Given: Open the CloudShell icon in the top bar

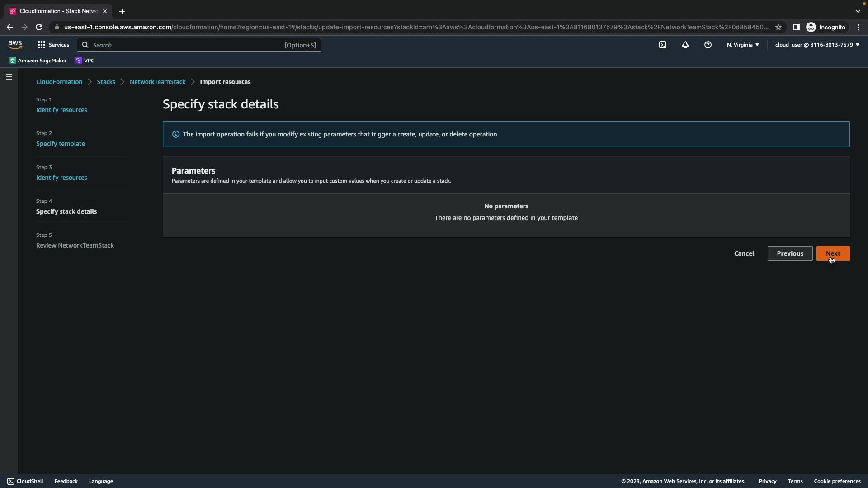Looking at the screenshot, I should click(x=663, y=45).
